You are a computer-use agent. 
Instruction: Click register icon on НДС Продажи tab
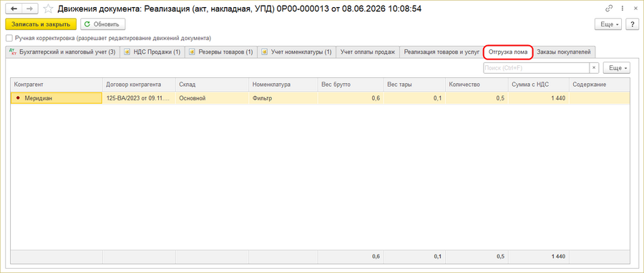click(127, 52)
